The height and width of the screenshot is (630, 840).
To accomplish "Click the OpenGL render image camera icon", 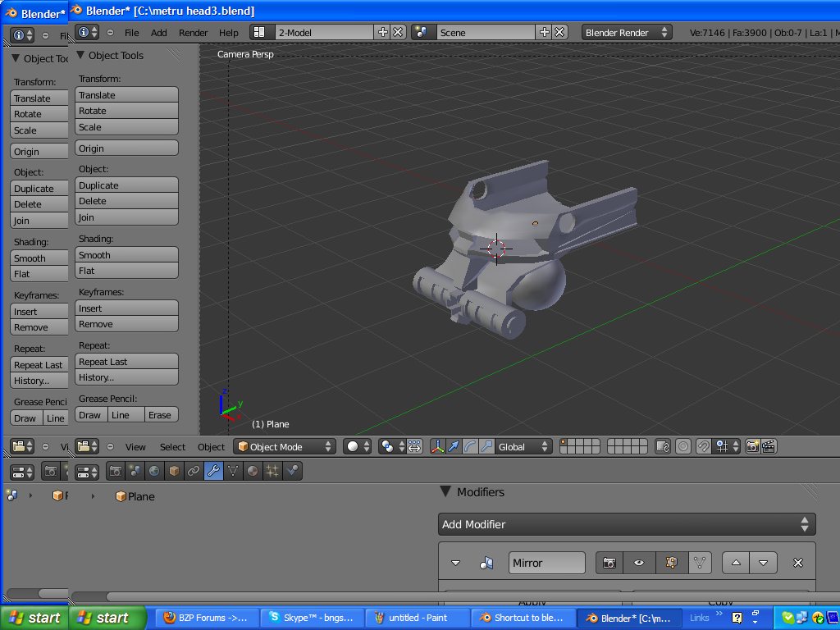I will coord(752,447).
